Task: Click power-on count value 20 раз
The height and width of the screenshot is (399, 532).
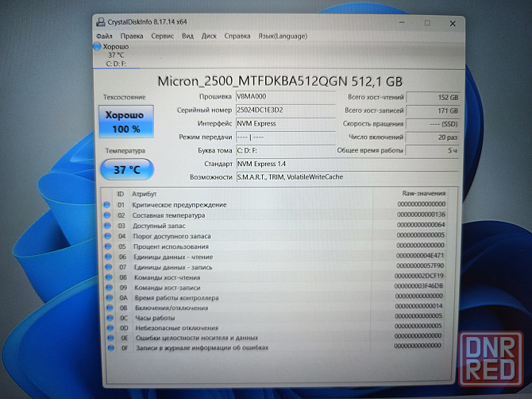Action: click(433, 138)
